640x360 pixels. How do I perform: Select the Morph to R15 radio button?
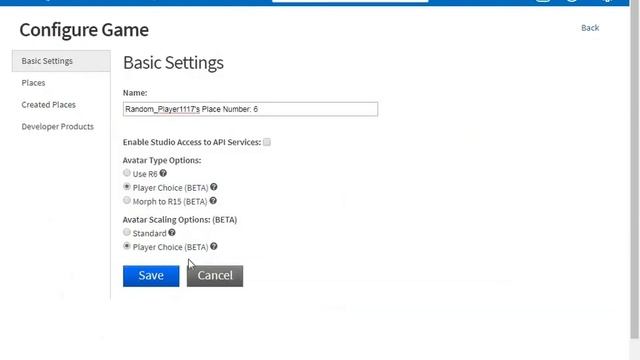click(127, 200)
